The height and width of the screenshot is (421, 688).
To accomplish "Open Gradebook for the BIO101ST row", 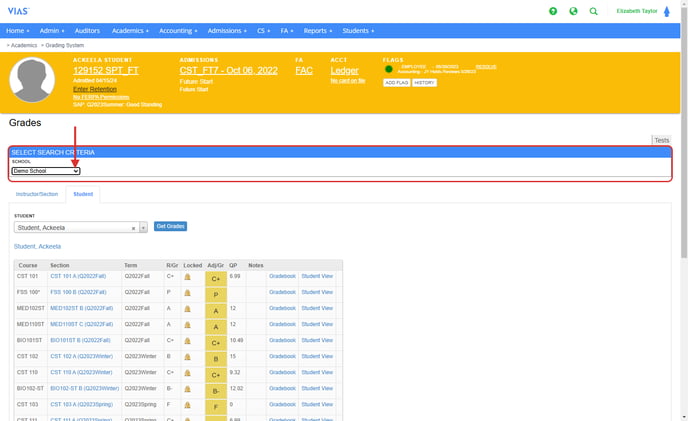I will coord(282,340).
